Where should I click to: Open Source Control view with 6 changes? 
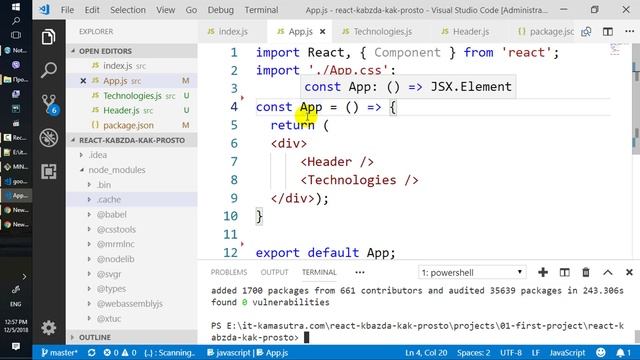[x=49, y=104]
